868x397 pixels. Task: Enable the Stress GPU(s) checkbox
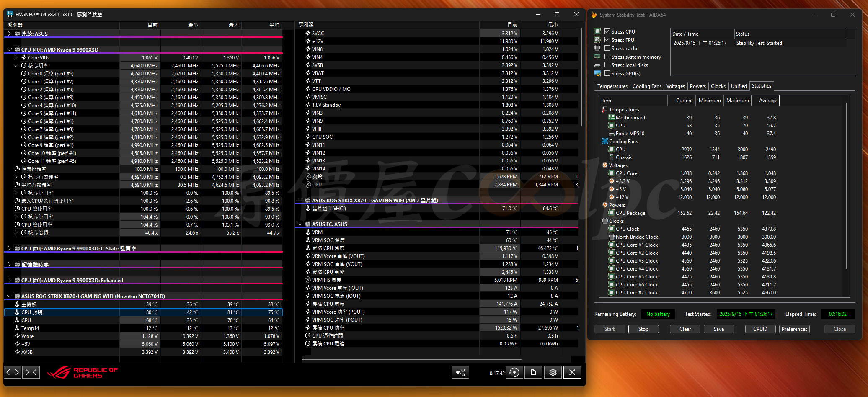click(x=607, y=73)
